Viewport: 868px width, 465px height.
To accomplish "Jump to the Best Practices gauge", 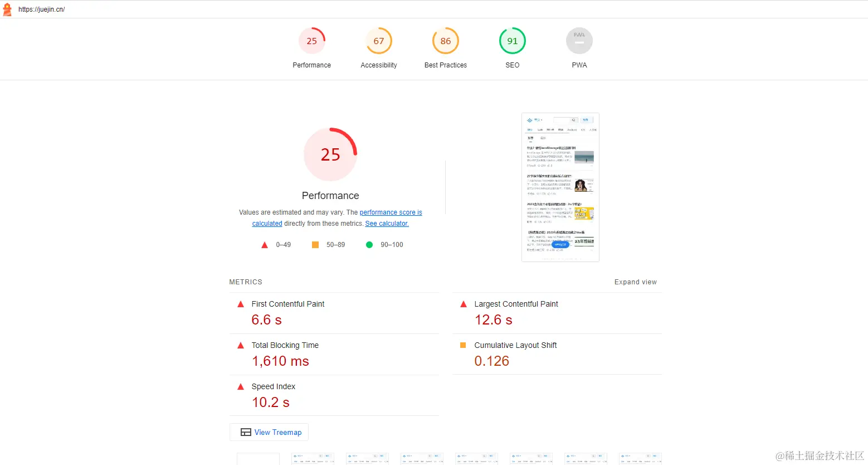I will pos(446,41).
